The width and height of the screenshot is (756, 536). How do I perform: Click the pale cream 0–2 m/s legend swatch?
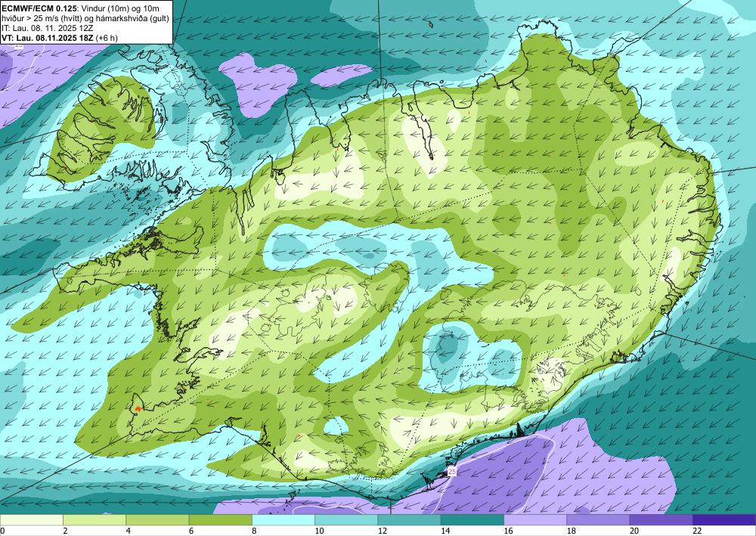[x=31, y=520]
